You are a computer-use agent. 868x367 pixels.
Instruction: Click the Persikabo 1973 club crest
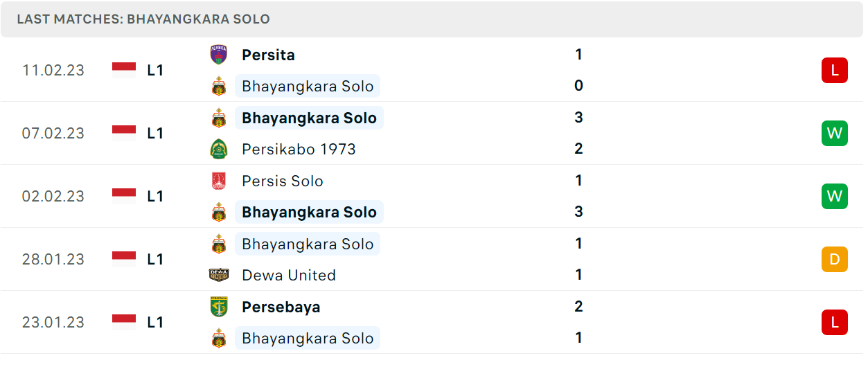tap(219, 149)
